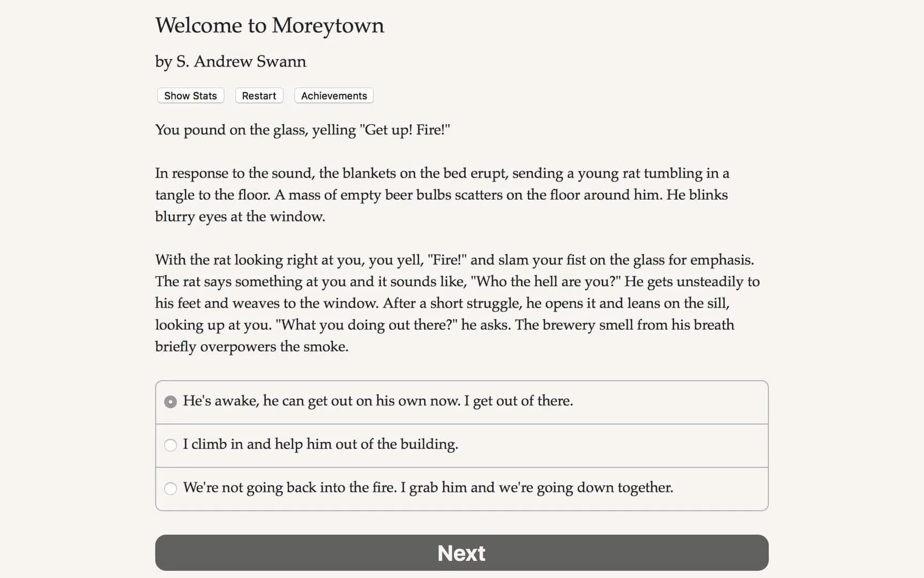Advance the story with Next
The width and height of the screenshot is (924, 578).
[461, 552]
